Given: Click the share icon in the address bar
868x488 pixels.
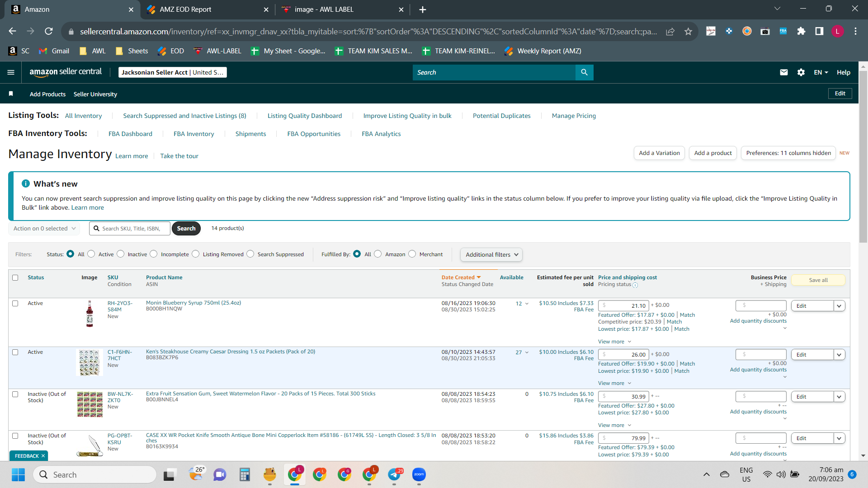Looking at the screenshot, I should 670,31.
